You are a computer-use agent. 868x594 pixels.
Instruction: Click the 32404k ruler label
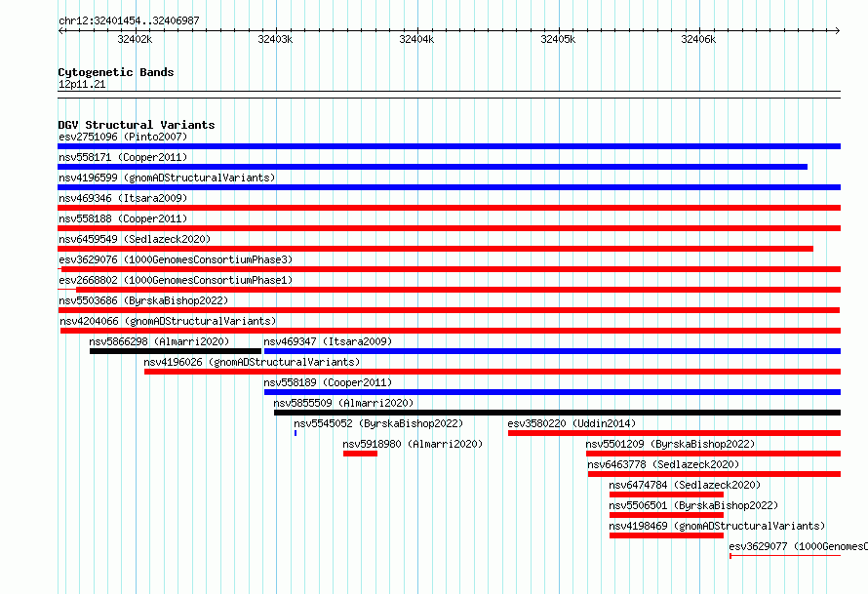click(416, 39)
